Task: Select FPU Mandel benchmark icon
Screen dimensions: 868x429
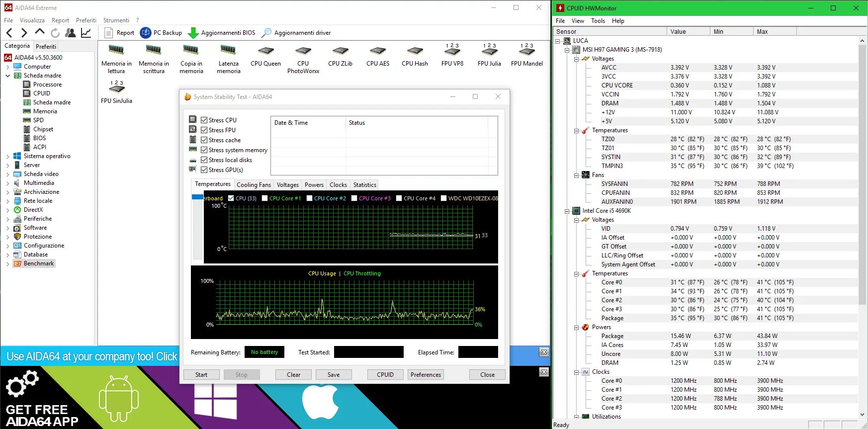Action: click(527, 55)
